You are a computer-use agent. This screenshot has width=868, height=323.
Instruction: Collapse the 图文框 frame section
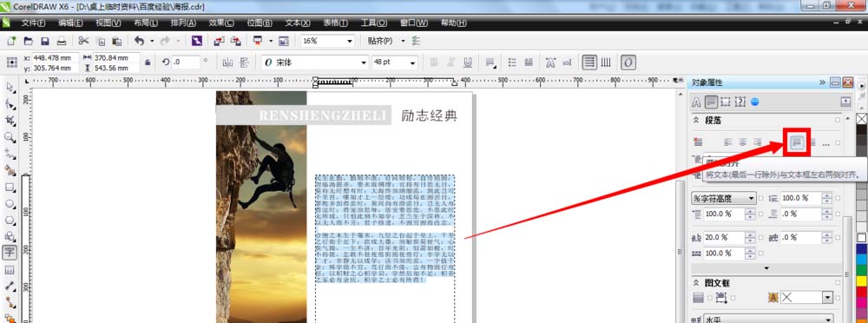696,282
